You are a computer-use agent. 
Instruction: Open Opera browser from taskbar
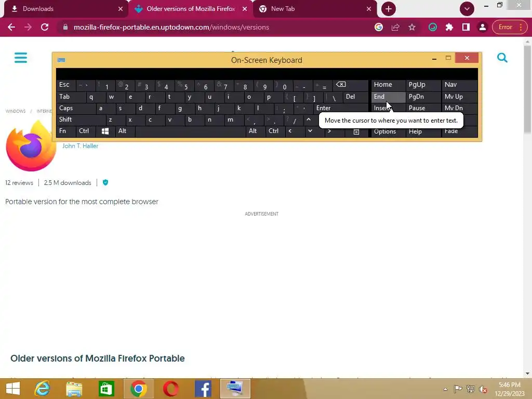170,389
